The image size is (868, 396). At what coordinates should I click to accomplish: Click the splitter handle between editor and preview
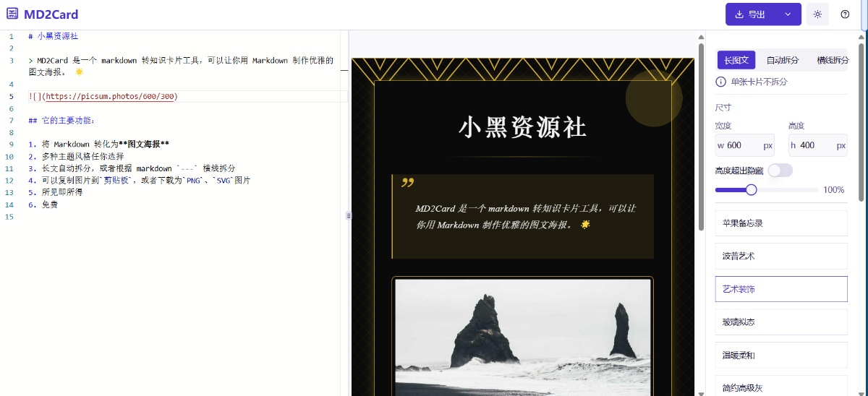pyautogui.click(x=348, y=215)
